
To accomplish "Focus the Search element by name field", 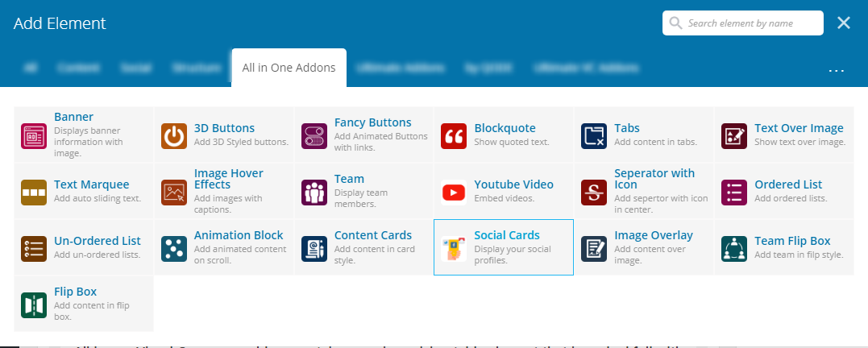I will [743, 23].
